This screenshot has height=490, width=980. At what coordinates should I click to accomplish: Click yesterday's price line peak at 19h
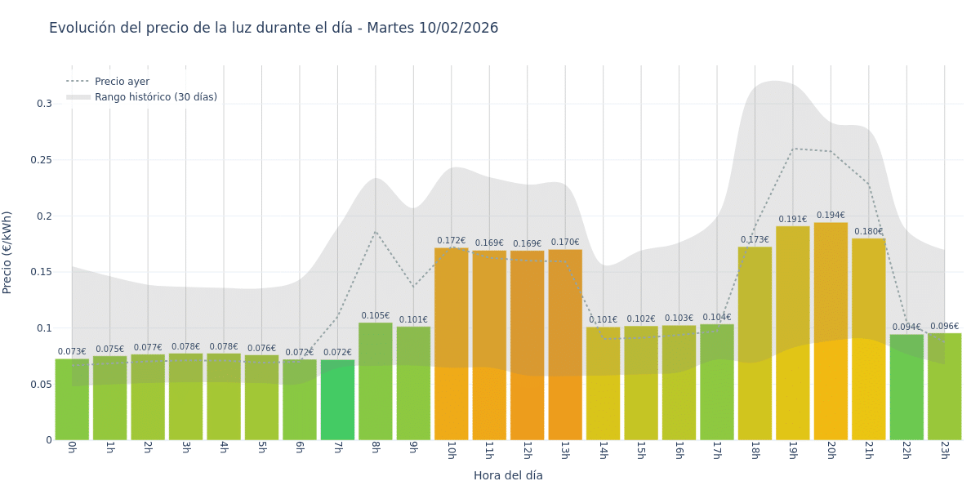(793, 149)
